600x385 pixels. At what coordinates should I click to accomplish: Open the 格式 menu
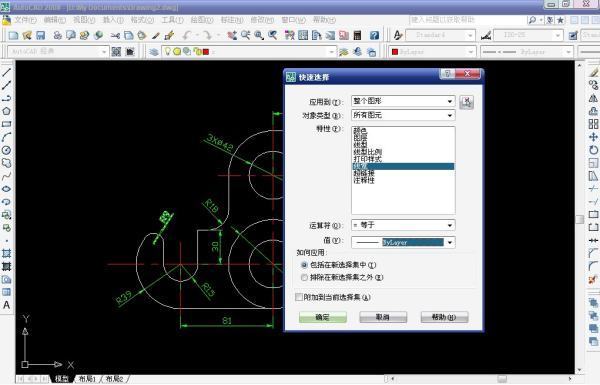(142, 20)
